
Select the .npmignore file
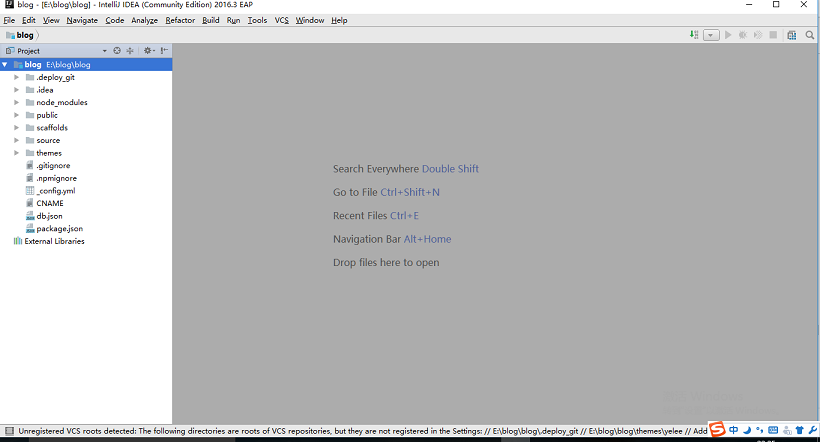coord(56,178)
